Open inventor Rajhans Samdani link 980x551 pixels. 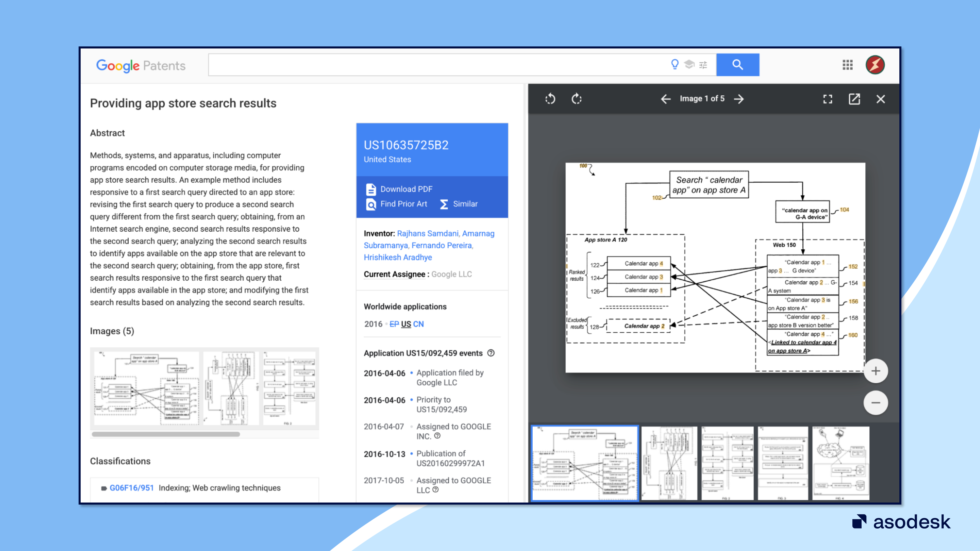pos(428,233)
